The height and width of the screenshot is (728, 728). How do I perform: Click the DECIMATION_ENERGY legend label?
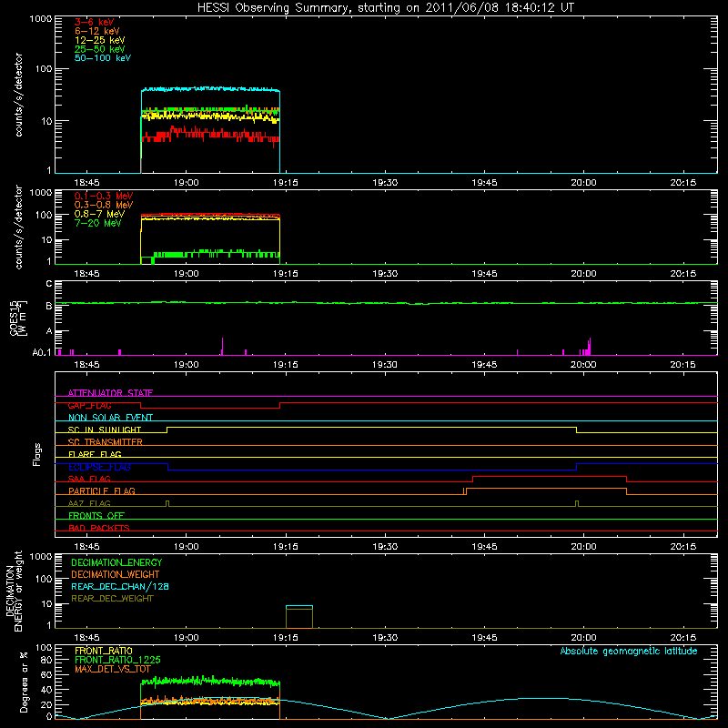tap(116, 562)
